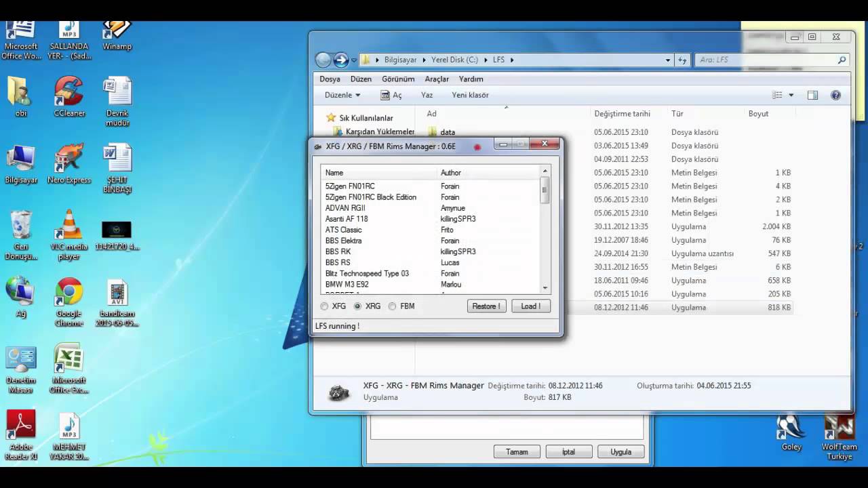Select the BBS Elektra rim entry
This screenshot has width=868, height=488.
click(343, 241)
